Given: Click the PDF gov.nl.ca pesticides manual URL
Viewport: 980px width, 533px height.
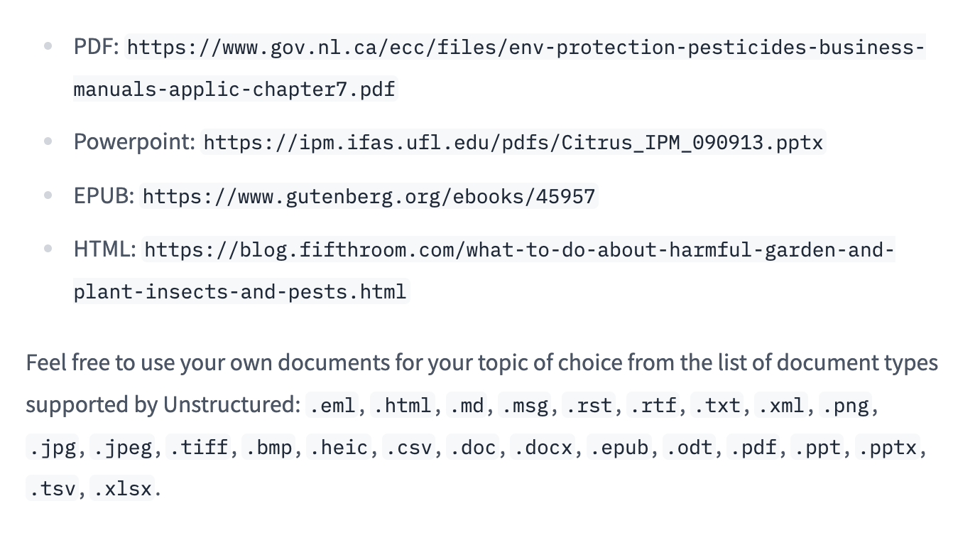Looking at the screenshot, I should point(526,48).
